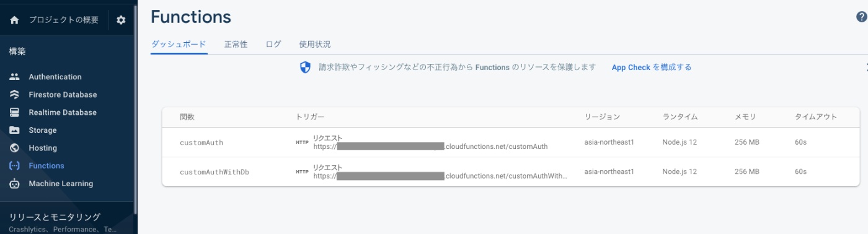Click the customAuthWithDb trigger URL
Viewport: 868px width, 234px height.
point(440,176)
